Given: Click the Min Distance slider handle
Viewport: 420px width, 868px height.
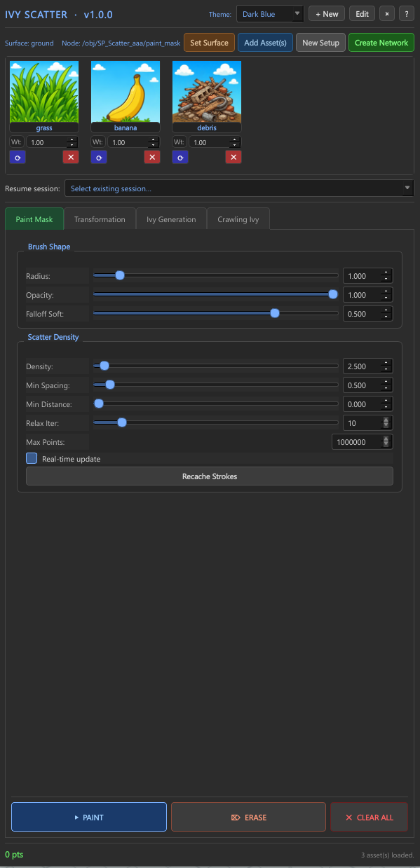Looking at the screenshot, I should [99, 404].
